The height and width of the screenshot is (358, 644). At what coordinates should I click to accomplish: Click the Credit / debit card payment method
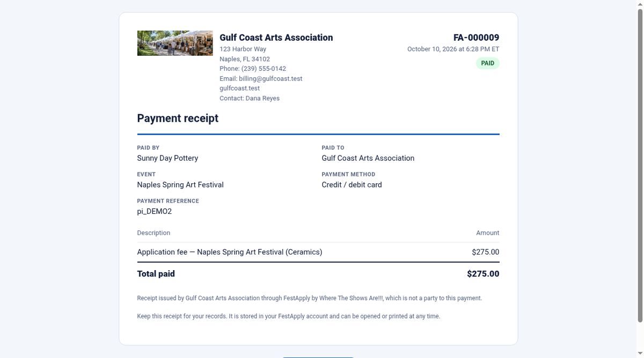point(352,185)
